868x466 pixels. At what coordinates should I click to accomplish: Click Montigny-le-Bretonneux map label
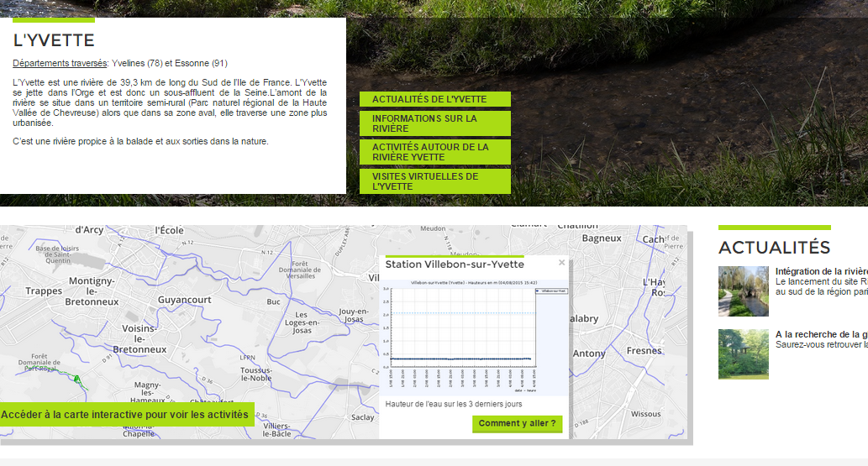point(92,291)
